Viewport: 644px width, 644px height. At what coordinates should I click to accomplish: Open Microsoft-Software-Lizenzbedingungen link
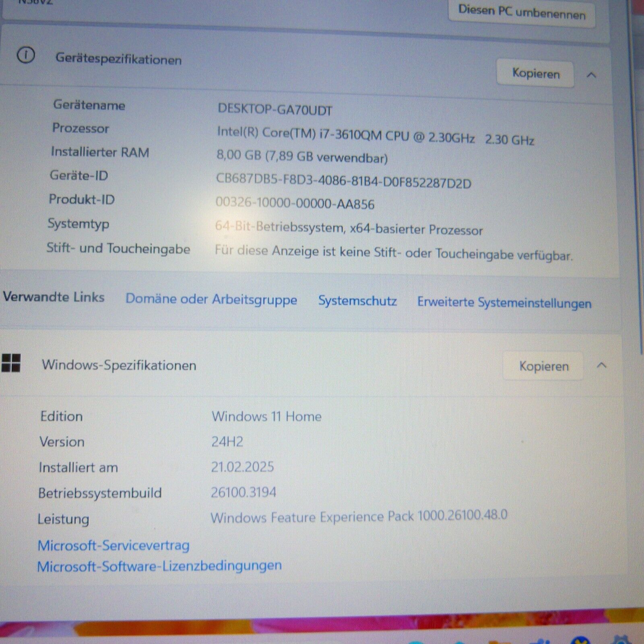159,566
